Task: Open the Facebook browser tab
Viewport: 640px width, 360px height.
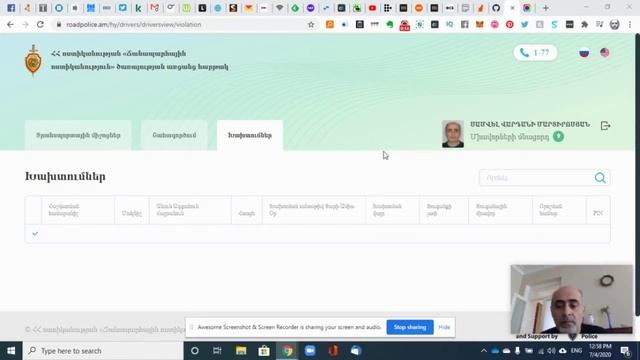Action: (x=11, y=8)
